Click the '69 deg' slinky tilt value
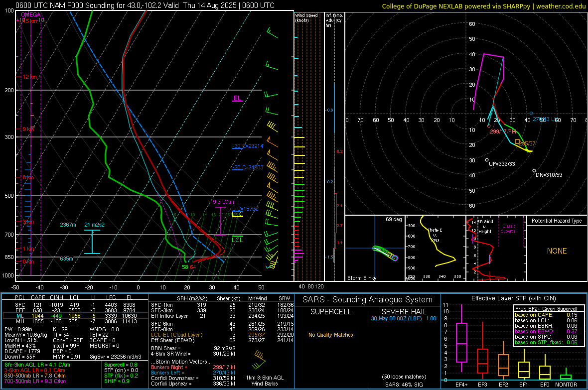588x390 pixels. point(394,219)
